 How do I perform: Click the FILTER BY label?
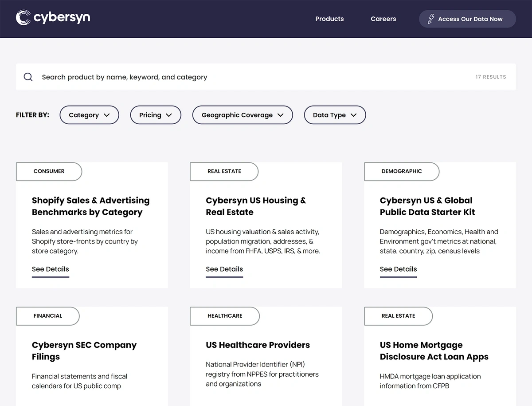pyautogui.click(x=32, y=115)
